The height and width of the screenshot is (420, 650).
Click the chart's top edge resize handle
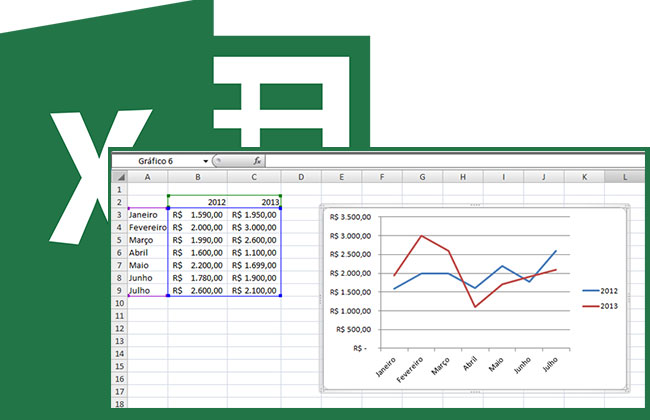[475, 205]
